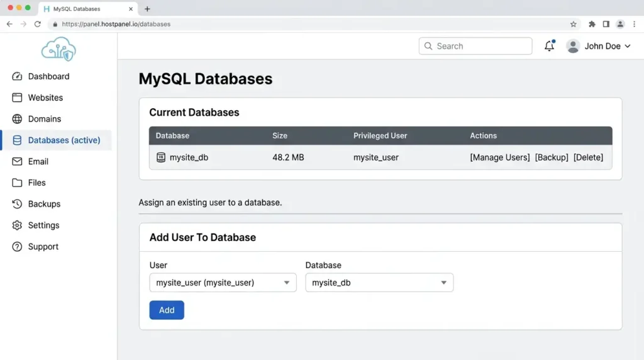Open a new browser tab
Screen dimensions: 644x360
(x=147, y=9)
